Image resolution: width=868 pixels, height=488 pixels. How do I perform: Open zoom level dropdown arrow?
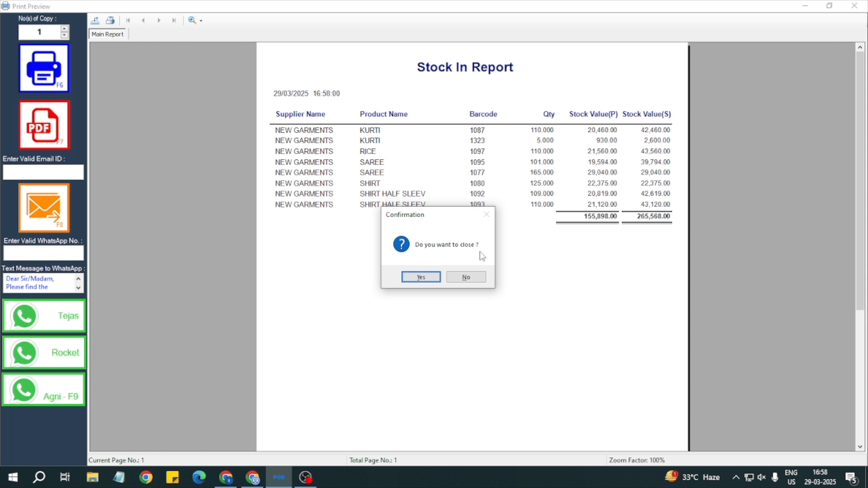point(201,21)
